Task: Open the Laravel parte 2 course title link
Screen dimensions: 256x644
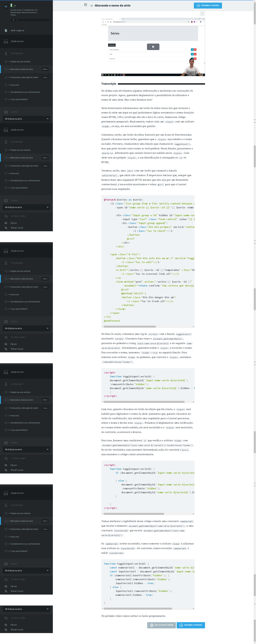Action: coord(24,12)
